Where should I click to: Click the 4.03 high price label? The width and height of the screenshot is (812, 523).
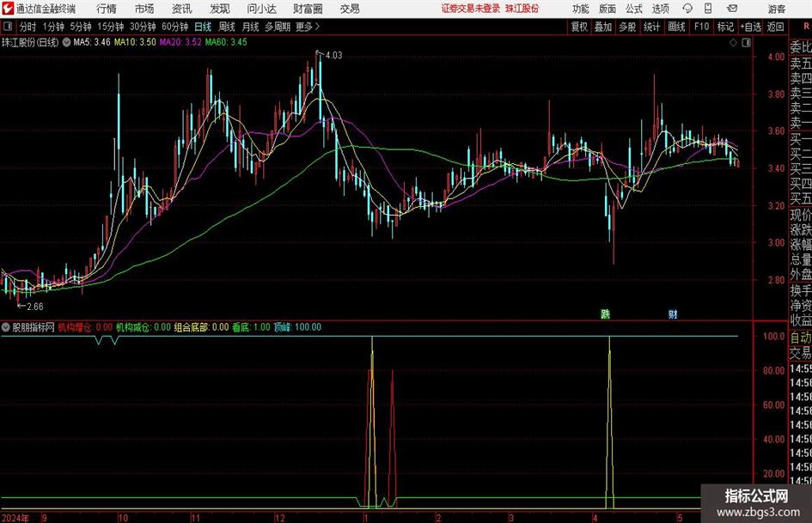(334, 55)
